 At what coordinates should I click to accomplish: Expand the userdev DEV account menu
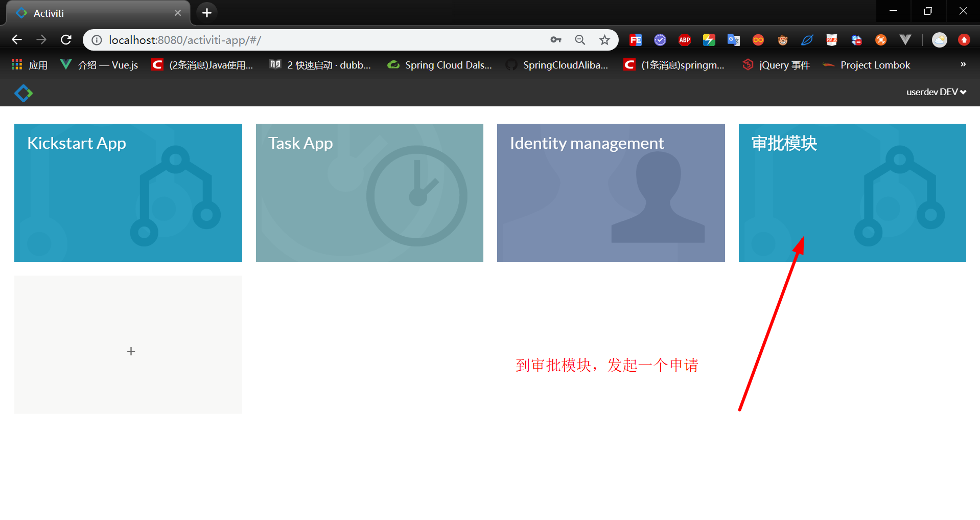click(937, 92)
